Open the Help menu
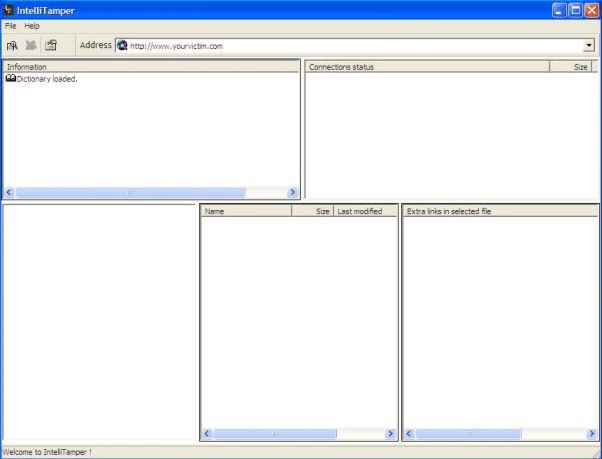Image resolution: width=602 pixels, height=459 pixels. pos(32,26)
